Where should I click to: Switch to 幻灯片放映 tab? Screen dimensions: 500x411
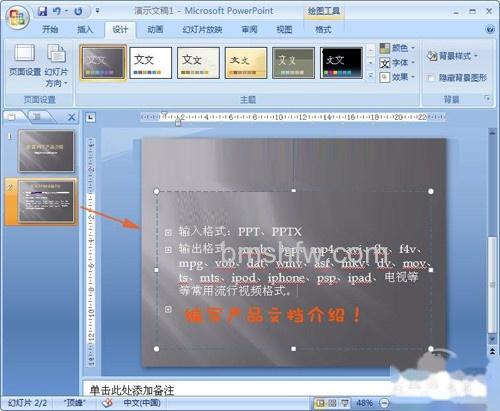click(x=202, y=30)
